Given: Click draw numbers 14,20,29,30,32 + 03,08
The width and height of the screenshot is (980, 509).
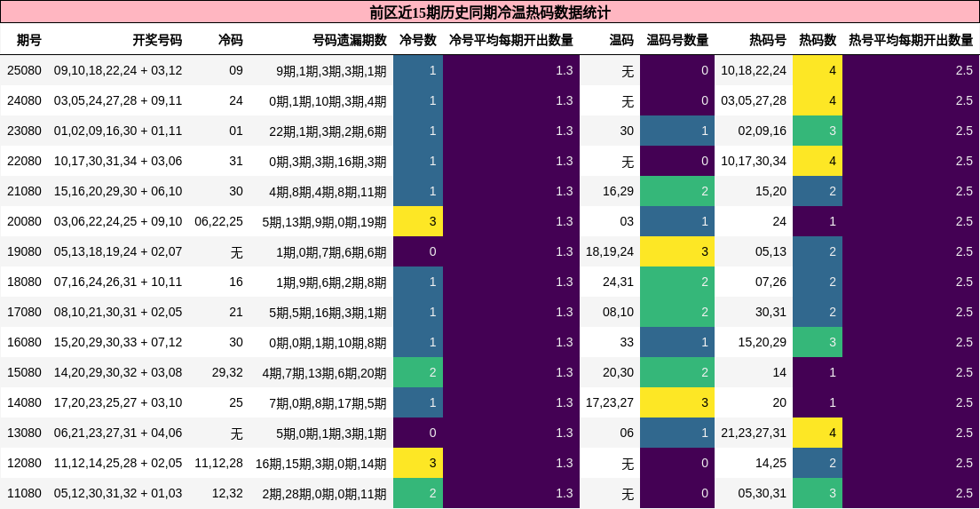Looking at the screenshot, I should [x=118, y=373].
